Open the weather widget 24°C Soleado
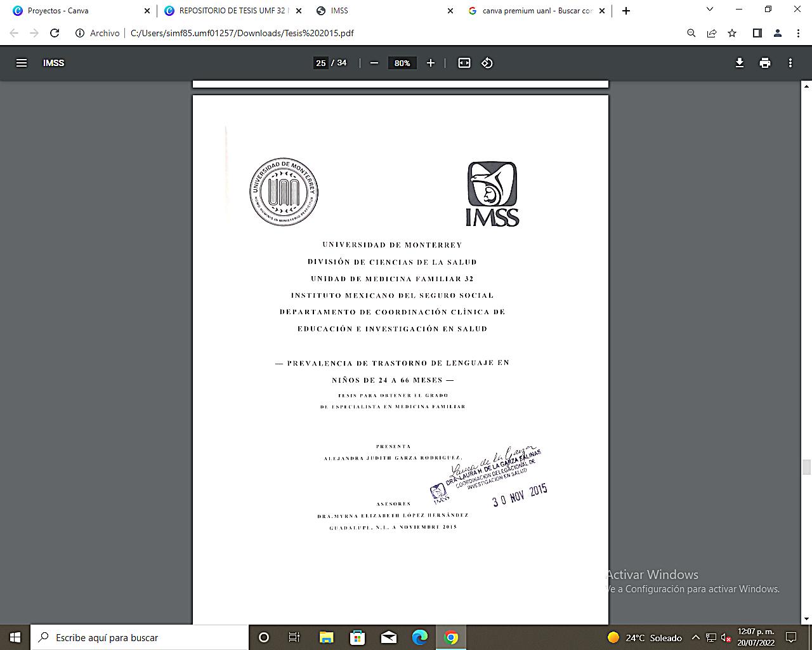Viewport: 812px width, 650px height. [645, 637]
